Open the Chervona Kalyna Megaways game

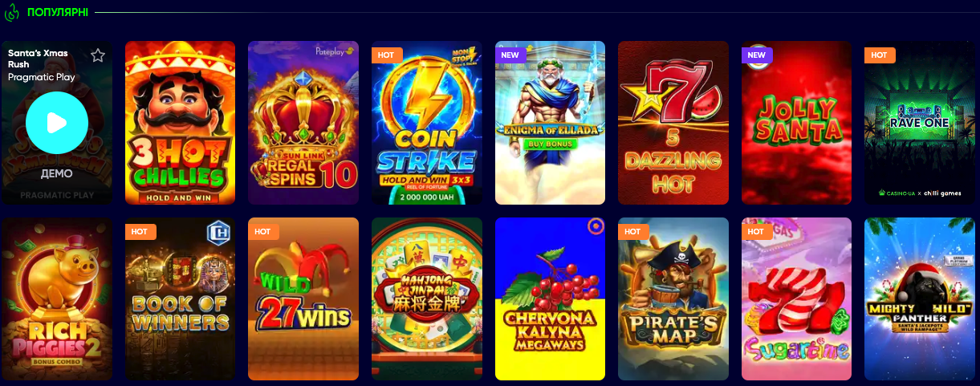[550, 299]
